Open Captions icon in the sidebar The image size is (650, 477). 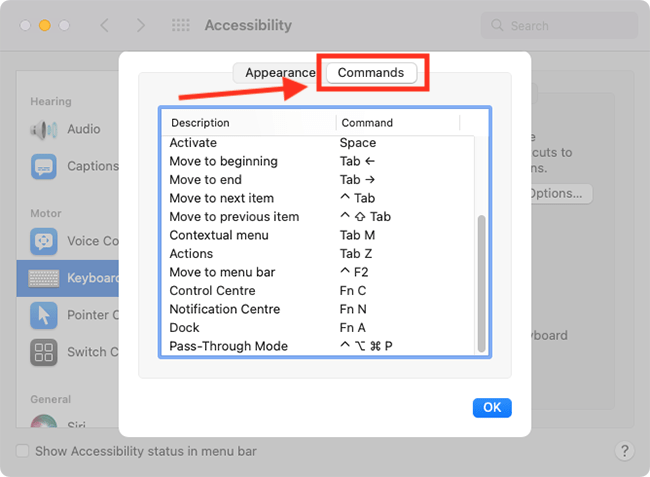click(x=44, y=166)
